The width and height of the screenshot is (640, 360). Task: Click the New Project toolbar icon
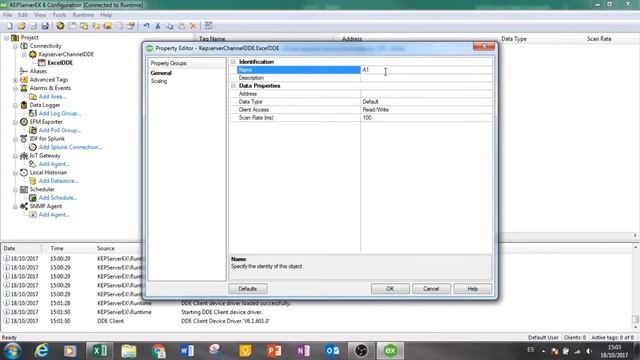pos(10,26)
